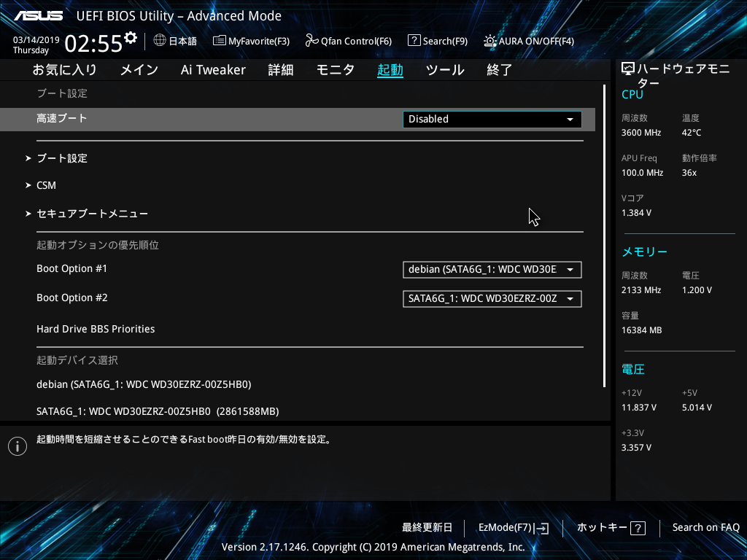Click memory frequency value 2133 MHz

[641, 290]
